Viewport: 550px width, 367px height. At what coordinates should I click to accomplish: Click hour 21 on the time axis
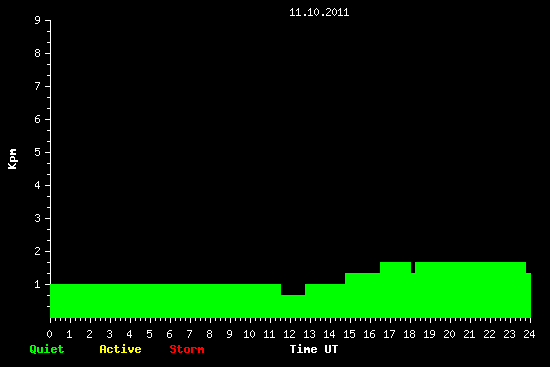tap(469, 334)
